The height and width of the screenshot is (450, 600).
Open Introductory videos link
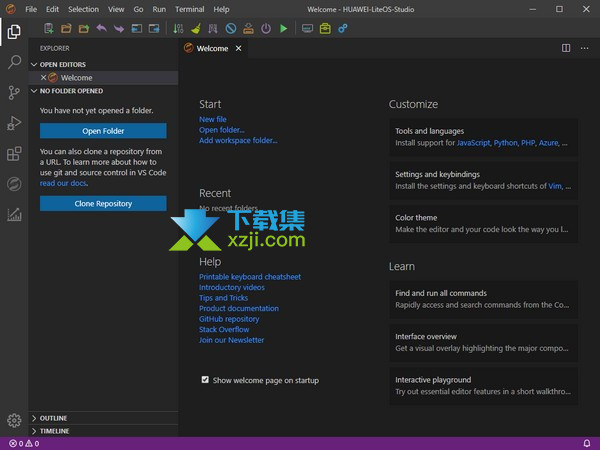click(x=232, y=287)
